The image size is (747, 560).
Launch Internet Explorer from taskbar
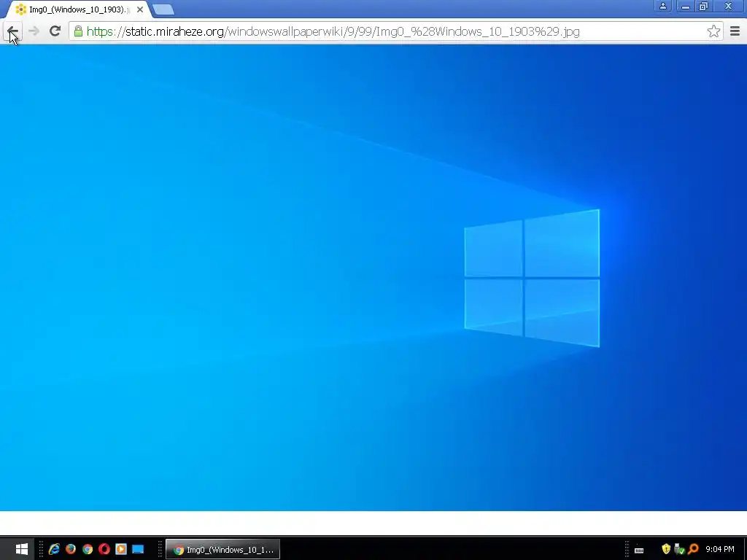tap(54, 549)
